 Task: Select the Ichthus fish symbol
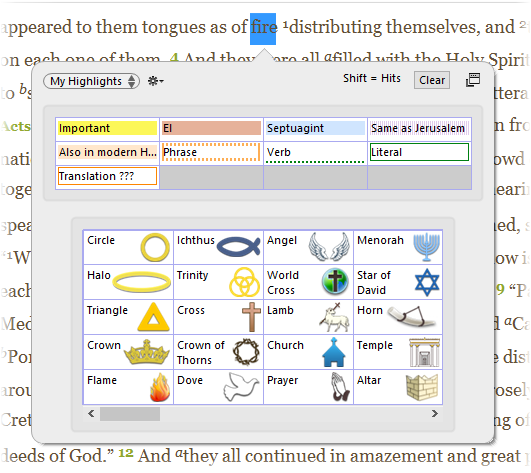pyautogui.click(x=218, y=248)
